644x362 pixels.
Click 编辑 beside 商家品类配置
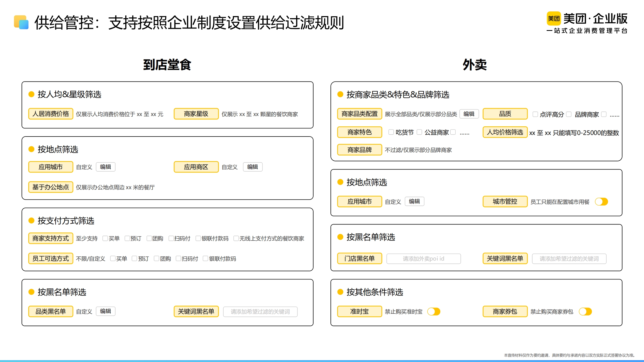[x=469, y=114]
